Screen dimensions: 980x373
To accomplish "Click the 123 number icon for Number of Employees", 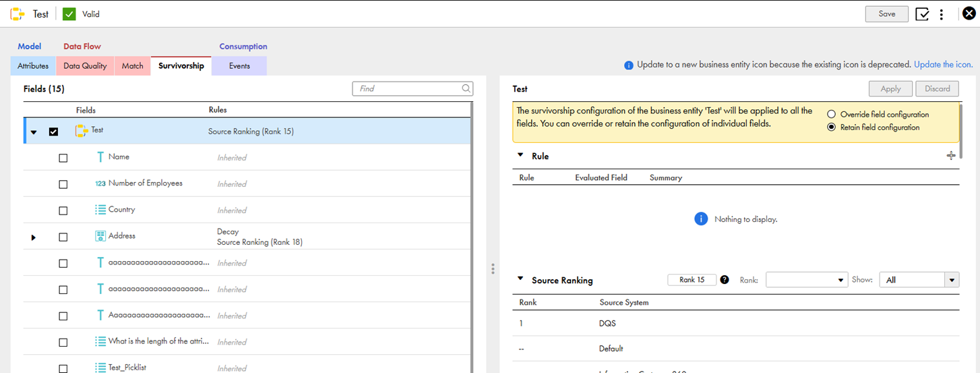I will pyautogui.click(x=100, y=183).
